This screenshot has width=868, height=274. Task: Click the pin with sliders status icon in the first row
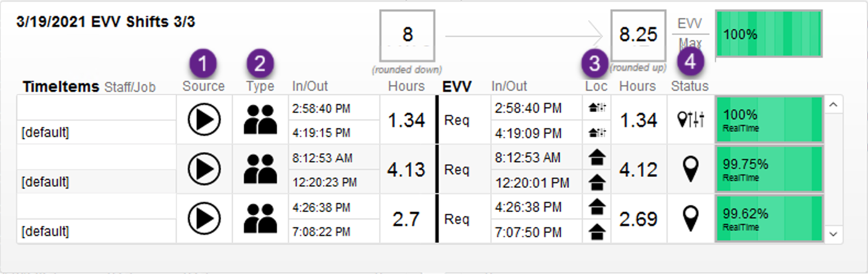click(690, 119)
